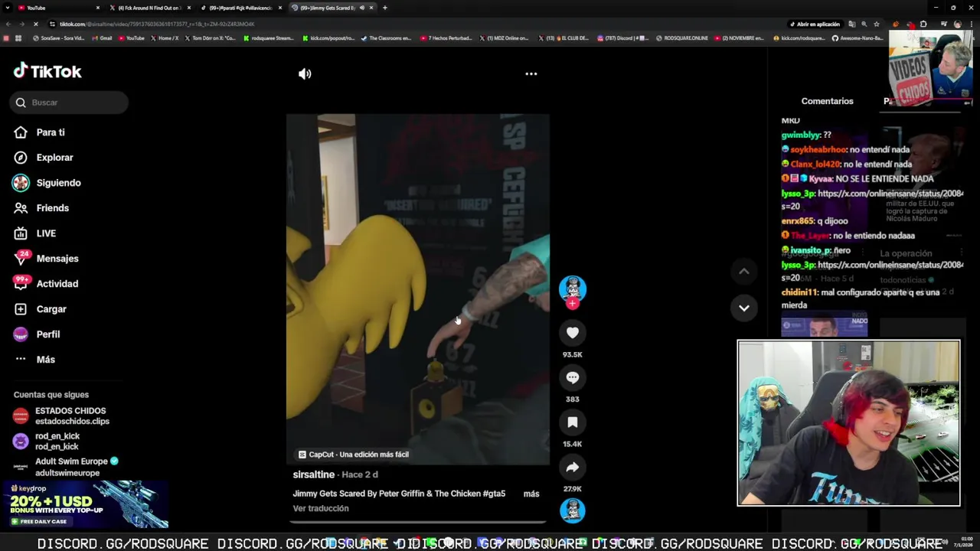Click the #gta5 hashtag in the description

click(494, 494)
